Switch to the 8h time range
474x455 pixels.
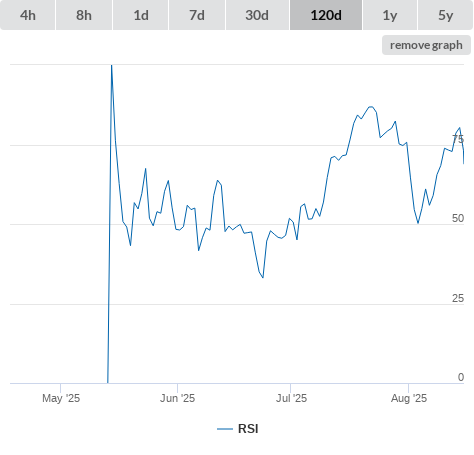coord(84,15)
